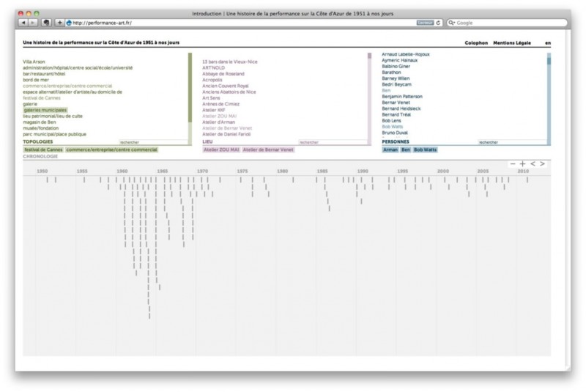Zoom out the timeline with minus icon
The image size is (586, 392).
pos(513,163)
